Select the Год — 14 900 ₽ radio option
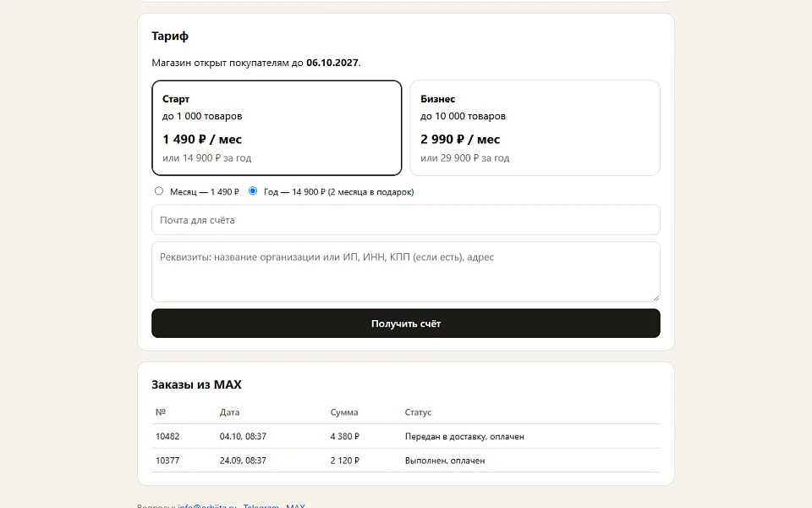The width and height of the screenshot is (812, 508). coord(253,191)
